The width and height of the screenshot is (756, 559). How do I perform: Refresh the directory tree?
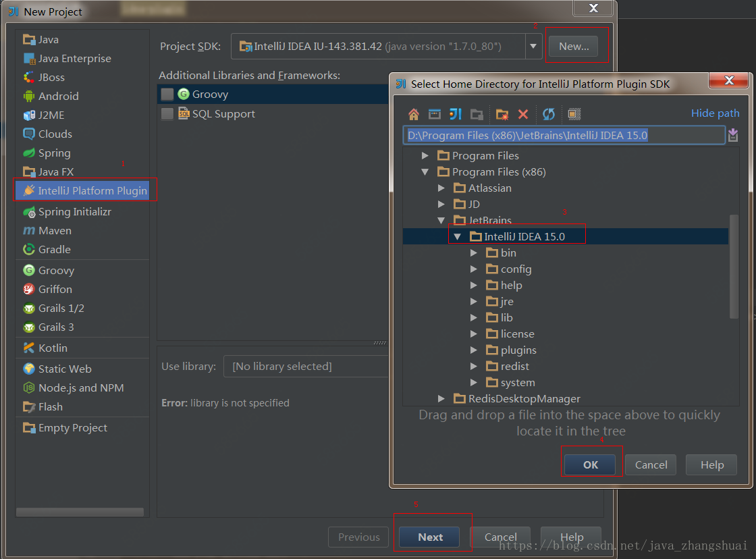tap(549, 114)
